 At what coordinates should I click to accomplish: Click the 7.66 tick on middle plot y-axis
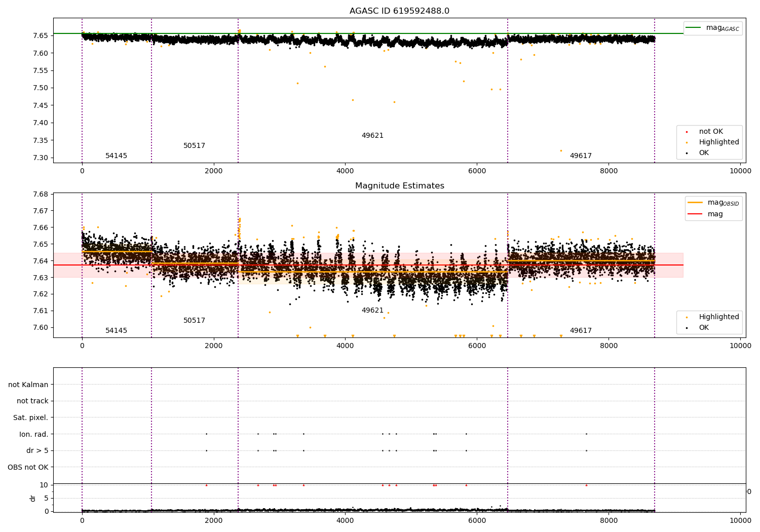click(41, 228)
